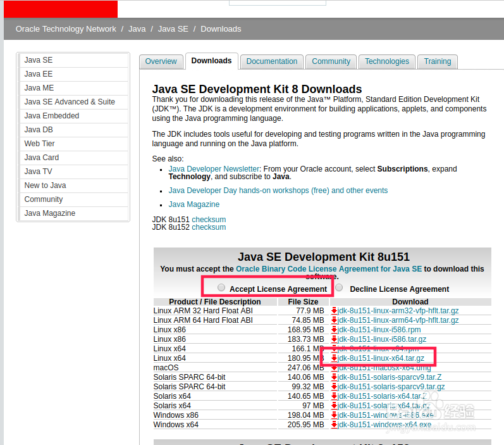504x445 pixels.
Task: Click download icon for jdk-8u151-linux-arm32-vfp-hflt.tar.gz
Action: point(334,311)
